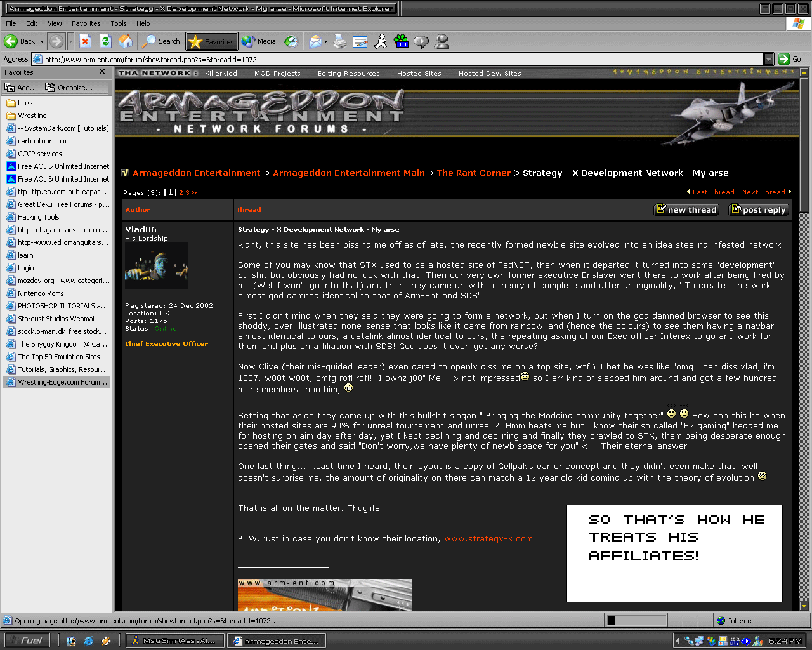Open the History toolbar icon
The height and width of the screenshot is (650, 812).
[291, 42]
